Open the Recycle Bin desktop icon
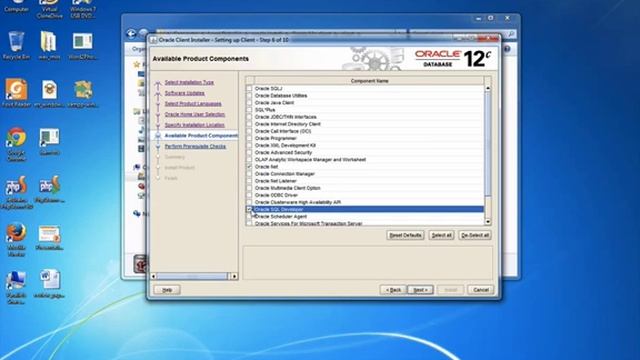The height and width of the screenshot is (360, 640). (16, 45)
